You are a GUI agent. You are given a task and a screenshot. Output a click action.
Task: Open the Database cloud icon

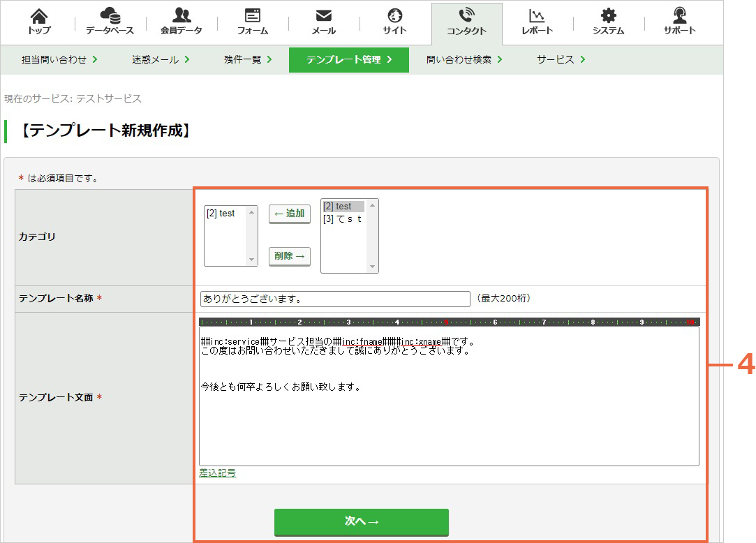(110, 15)
